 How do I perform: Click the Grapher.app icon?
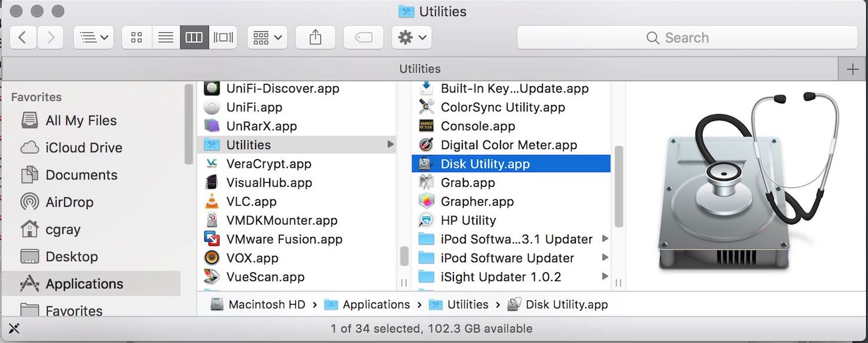(x=426, y=202)
